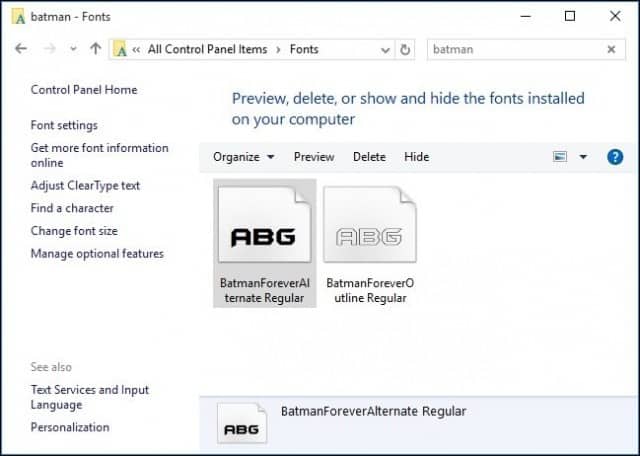The image size is (640, 456).
Task: Open help with the question mark icon
Action: coord(615,157)
